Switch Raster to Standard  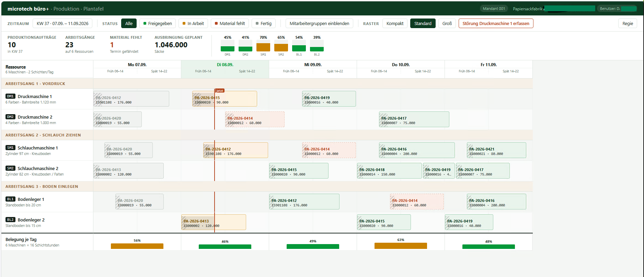(x=423, y=23)
